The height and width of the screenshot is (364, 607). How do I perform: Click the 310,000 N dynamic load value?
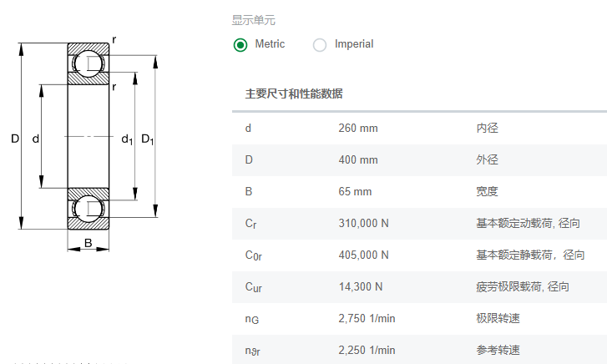coord(363,224)
